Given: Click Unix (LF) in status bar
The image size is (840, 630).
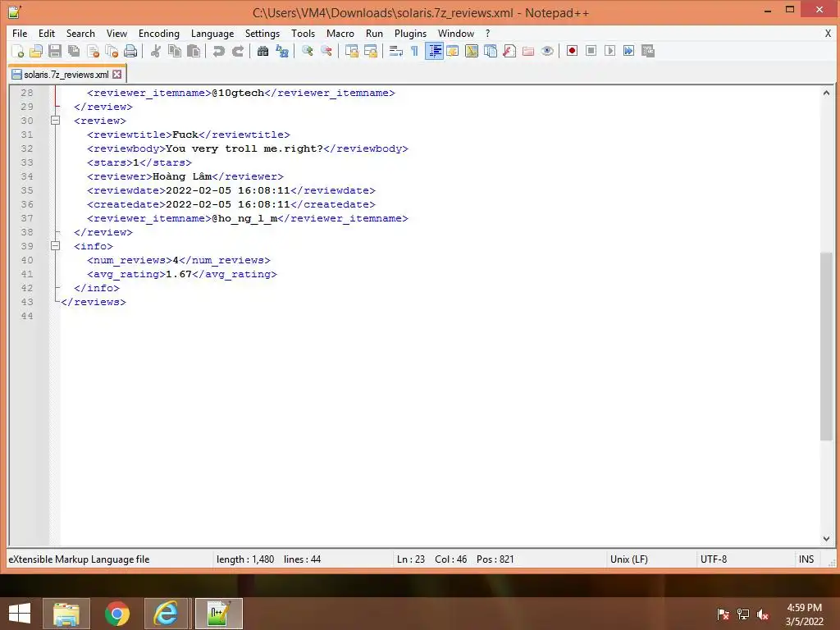Looking at the screenshot, I should tap(629, 559).
